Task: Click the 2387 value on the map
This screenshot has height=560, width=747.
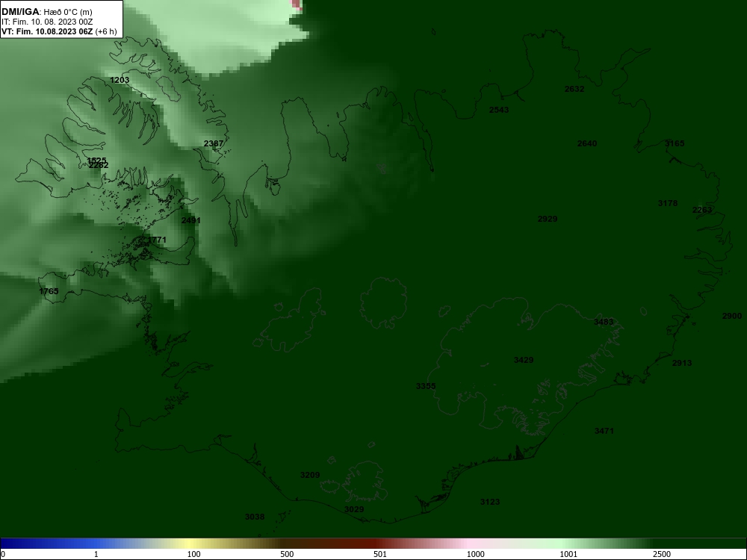Action: (x=214, y=143)
